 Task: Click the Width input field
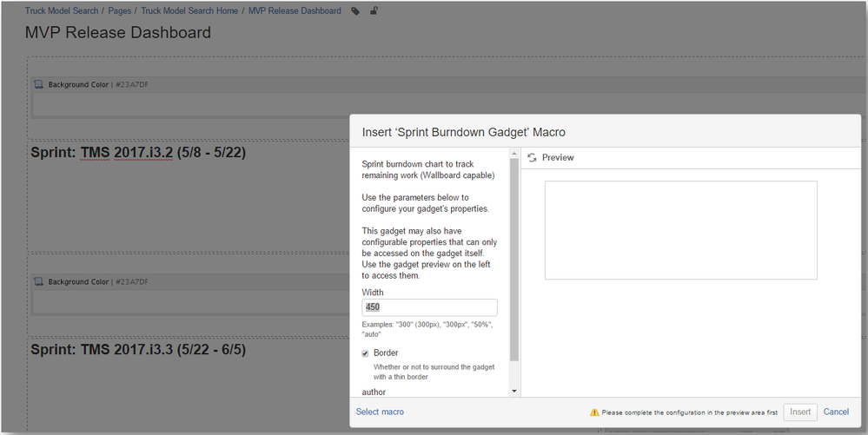click(x=429, y=307)
